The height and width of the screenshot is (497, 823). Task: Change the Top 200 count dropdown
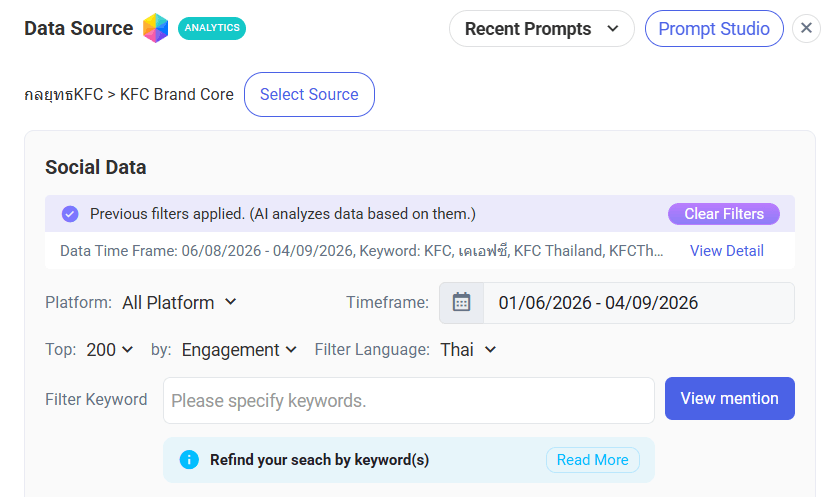[110, 350]
